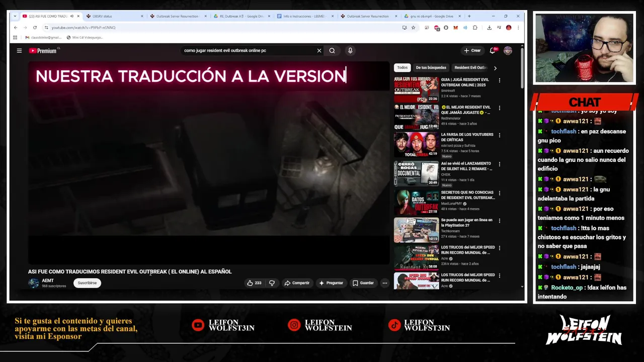Viewport: 644px width, 362px height.
Task: Go forward in the browser
Action: (25, 28)
